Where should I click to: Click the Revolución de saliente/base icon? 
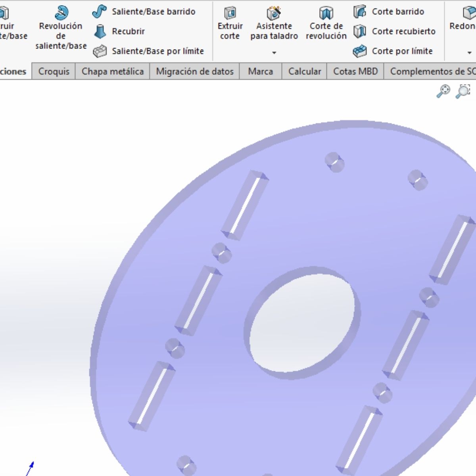pyautogui.click(x=61, y=13)
